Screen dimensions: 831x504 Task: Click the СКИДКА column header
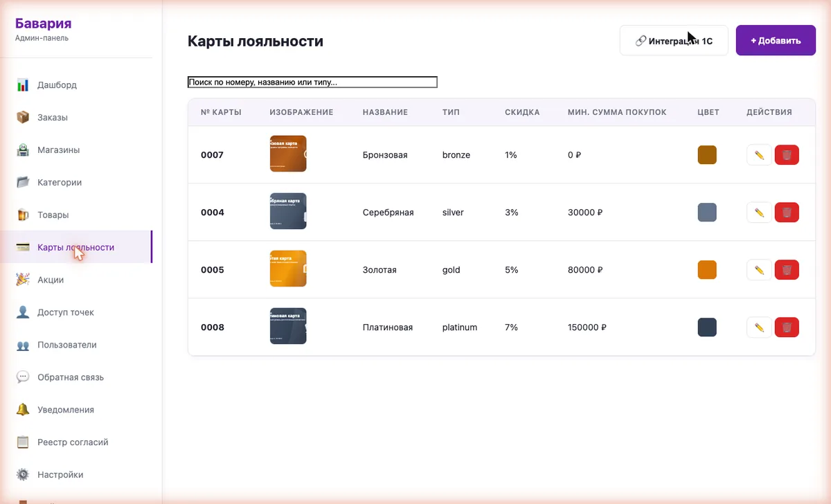pyautogui.click(x=522, y=112)
